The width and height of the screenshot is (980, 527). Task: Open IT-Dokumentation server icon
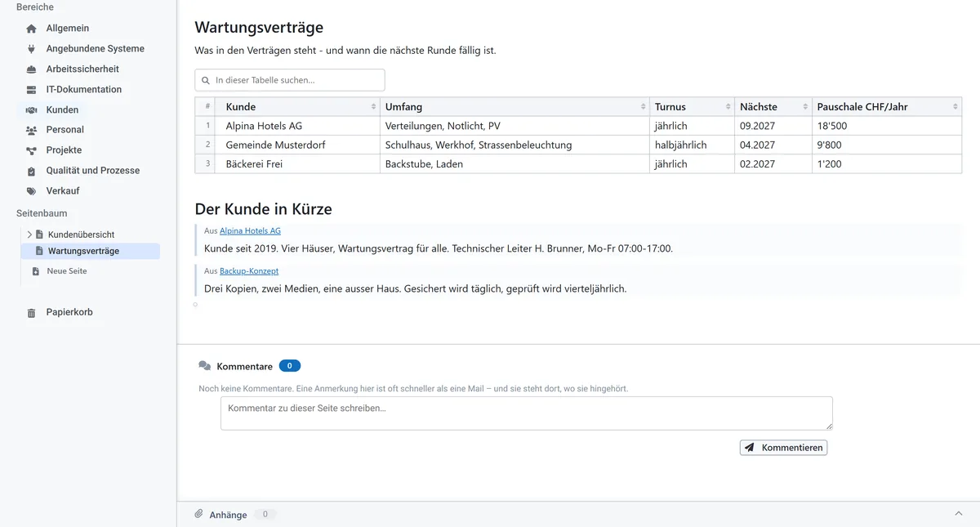(31, 90)
